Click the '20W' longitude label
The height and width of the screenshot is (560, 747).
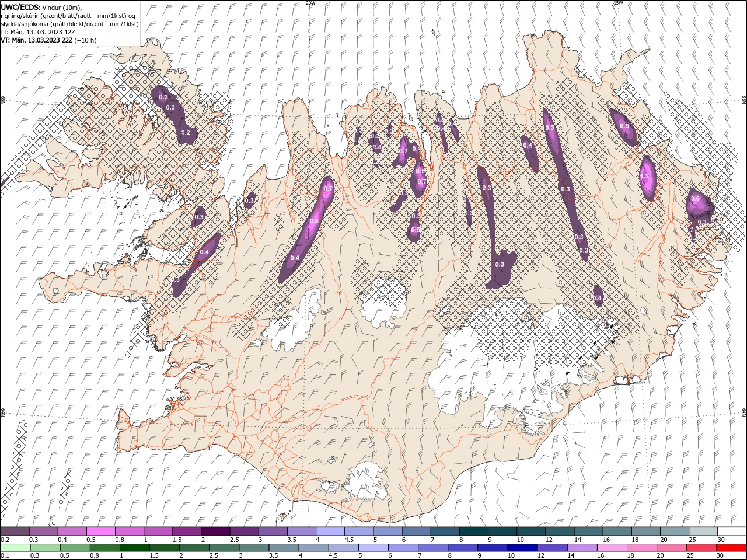[x=310, y=3]
